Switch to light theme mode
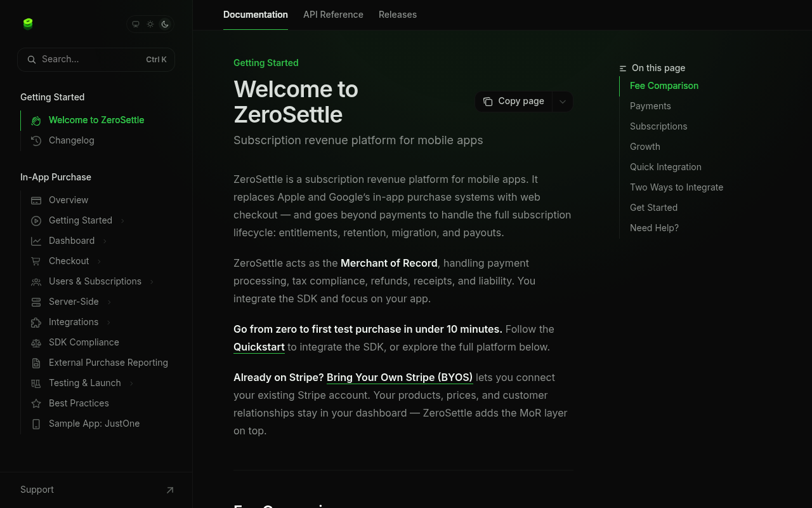Screen dimensions: 812x508 150,24
